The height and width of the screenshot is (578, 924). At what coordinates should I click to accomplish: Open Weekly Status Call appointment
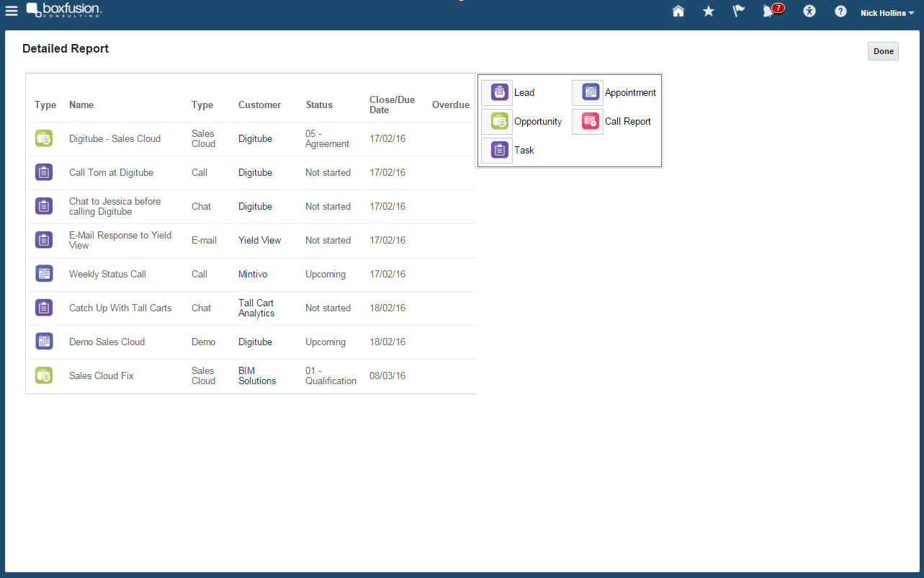click(x=107, y=274)
